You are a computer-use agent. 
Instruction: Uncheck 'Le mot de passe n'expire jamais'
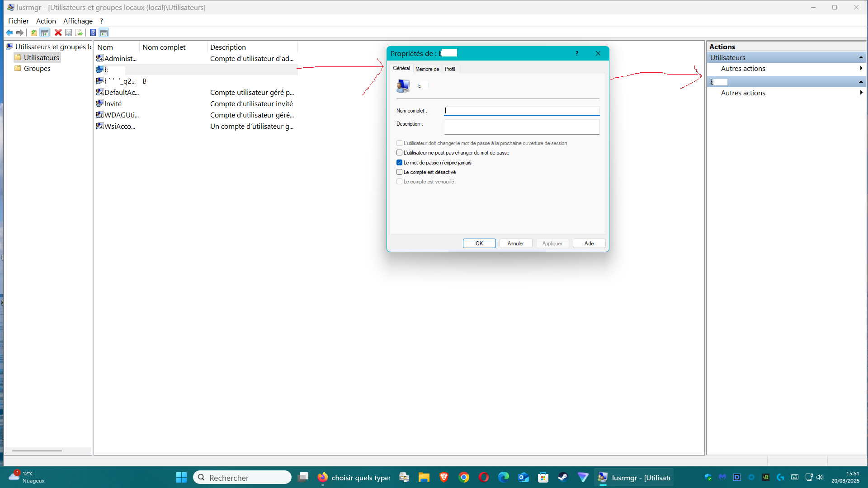[x=399, y=163]
